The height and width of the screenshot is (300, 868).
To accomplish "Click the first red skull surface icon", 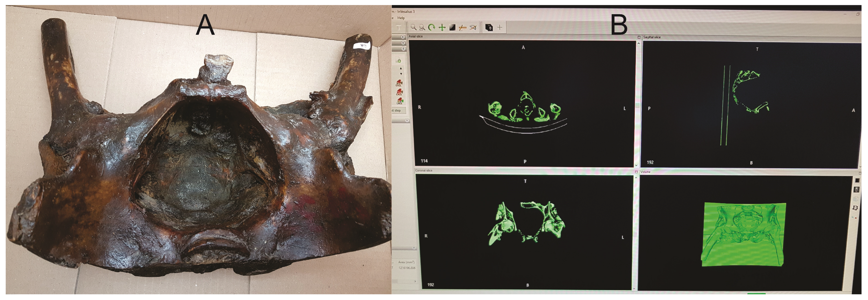I will (x=400, y=83).
